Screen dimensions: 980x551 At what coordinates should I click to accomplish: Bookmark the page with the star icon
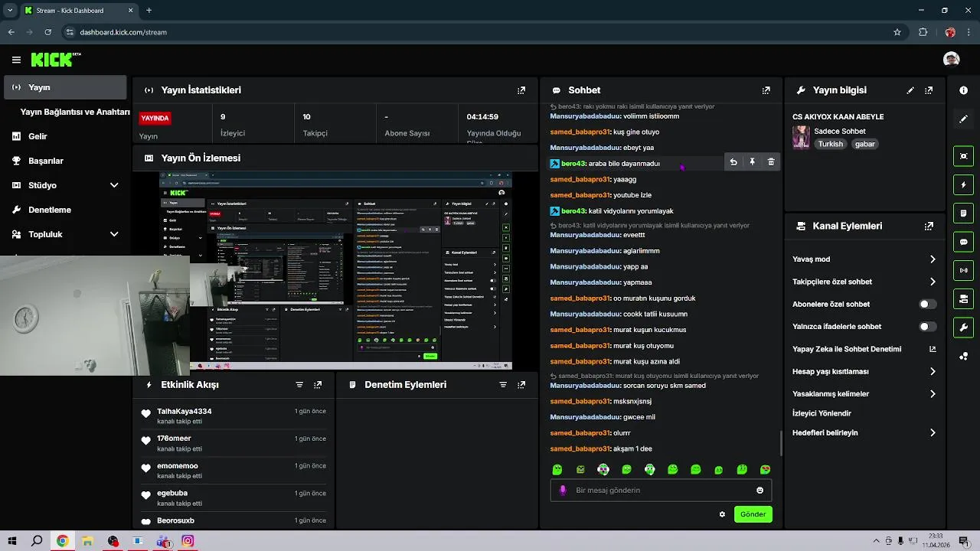click(897, 32)
